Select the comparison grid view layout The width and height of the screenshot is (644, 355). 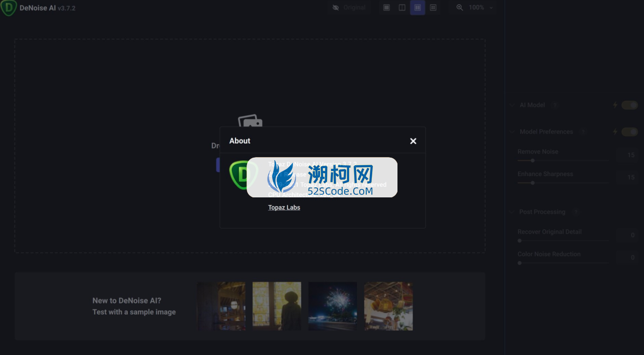[433, 8]
